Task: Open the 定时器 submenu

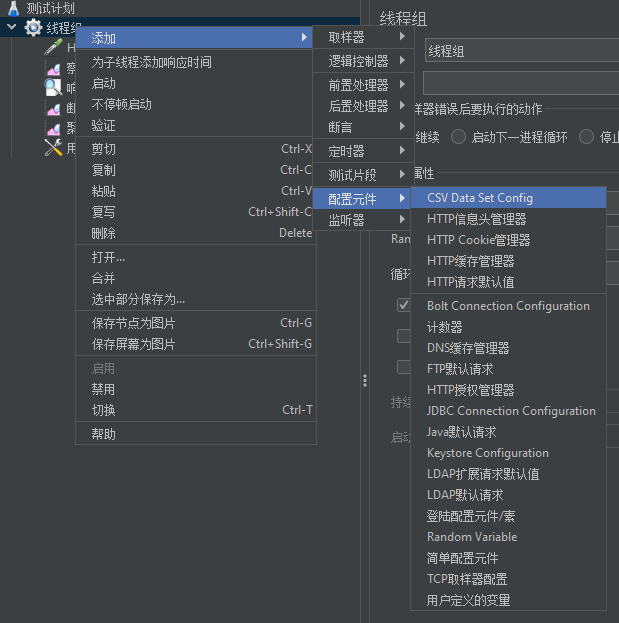Action: pyautogui.click(x=364, y=151)
